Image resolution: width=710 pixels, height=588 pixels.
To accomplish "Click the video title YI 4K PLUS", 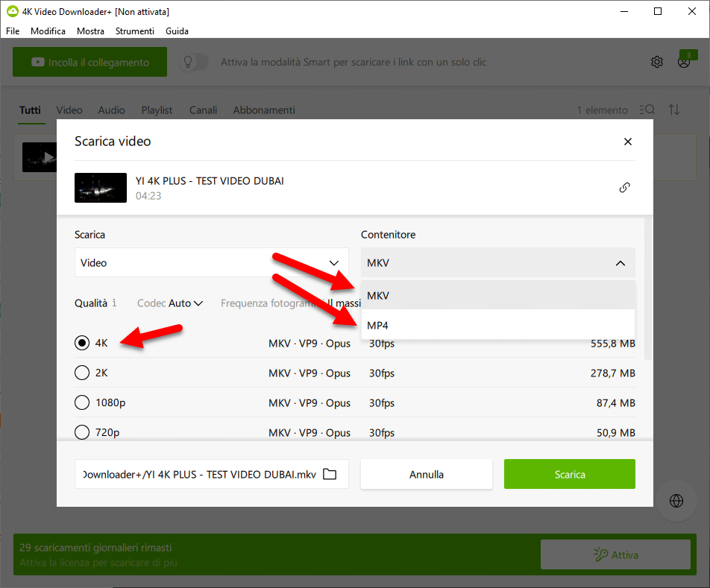I will tap(210, 181).
